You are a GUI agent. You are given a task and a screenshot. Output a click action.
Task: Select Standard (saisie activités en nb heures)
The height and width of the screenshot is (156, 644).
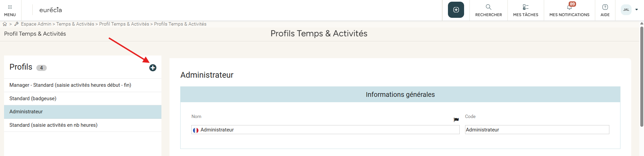53,125
